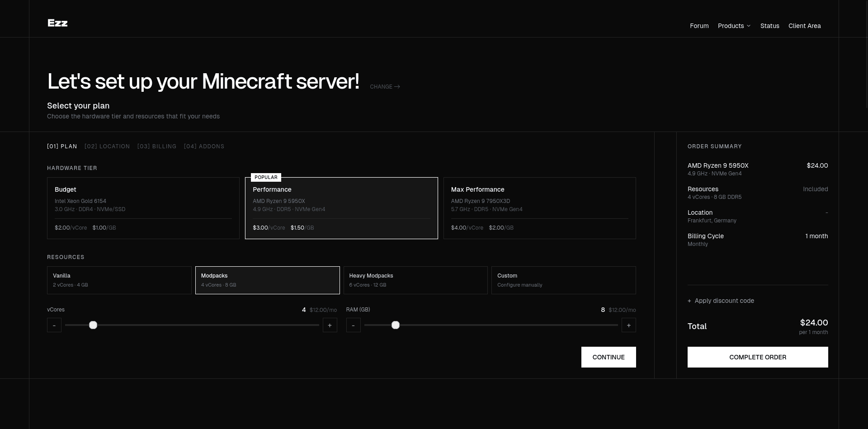
Task: Increase vCores with the plus button
Action: click(x=330, y=325)
